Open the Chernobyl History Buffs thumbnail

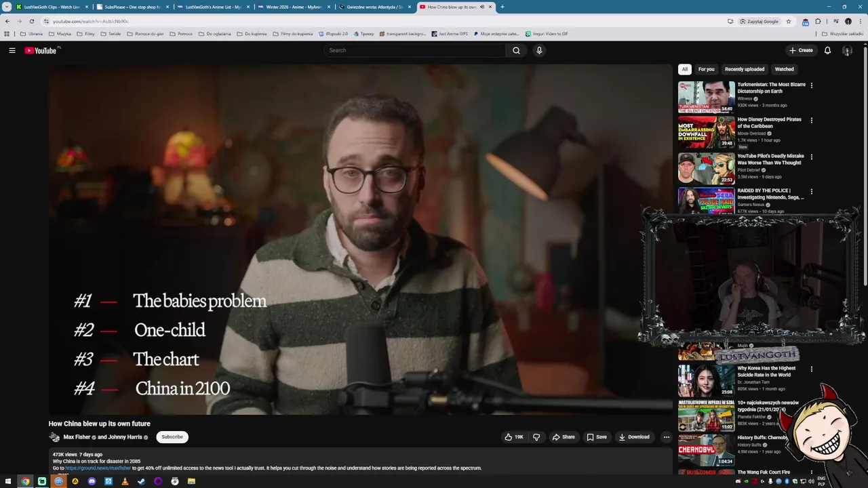click(706, 450)
